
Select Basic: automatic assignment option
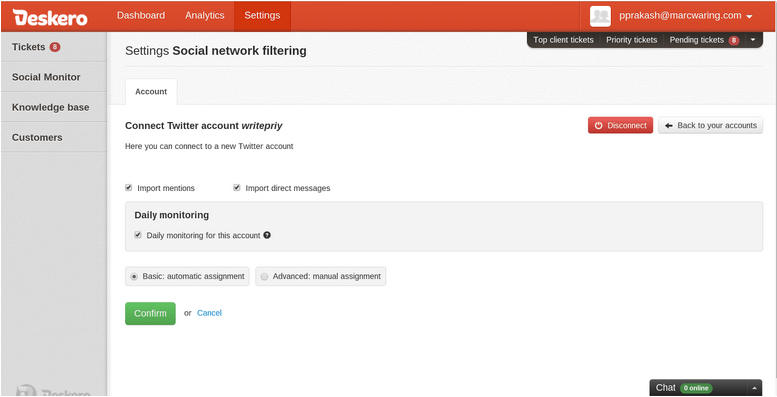[187, 277]
